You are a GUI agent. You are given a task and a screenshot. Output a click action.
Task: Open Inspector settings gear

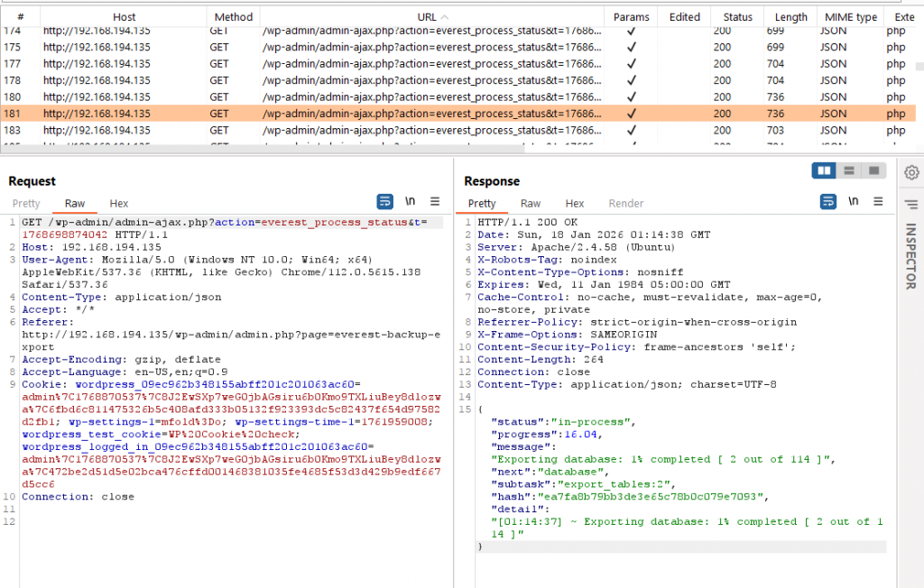[x=911, y=171]
